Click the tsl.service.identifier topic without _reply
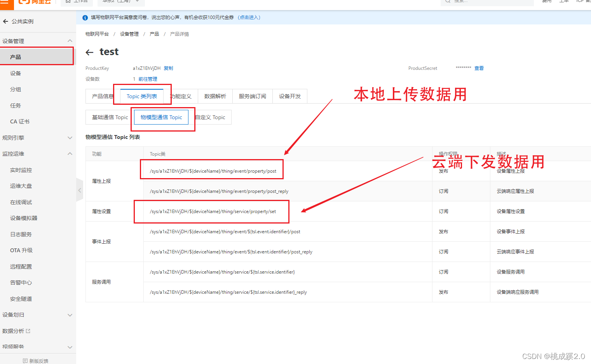Screen dimensions: 591x364 (222, 272)
